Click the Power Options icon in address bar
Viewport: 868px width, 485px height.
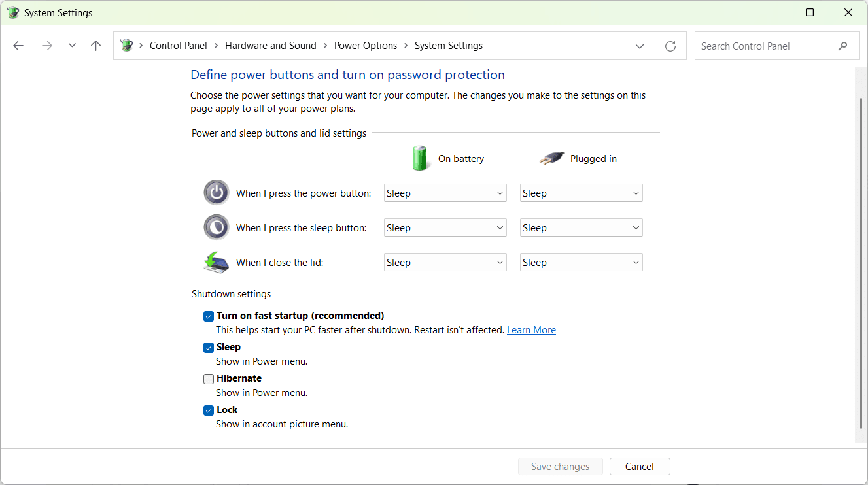pos(127,46)
